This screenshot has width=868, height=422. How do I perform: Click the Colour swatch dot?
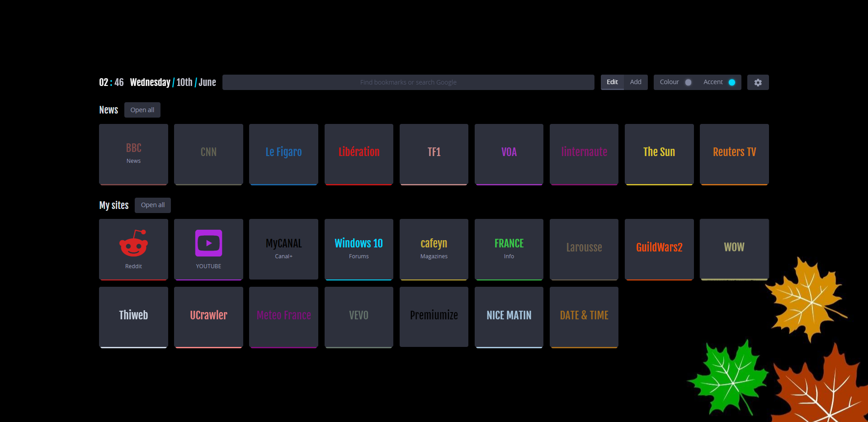[x=688, y=82]
